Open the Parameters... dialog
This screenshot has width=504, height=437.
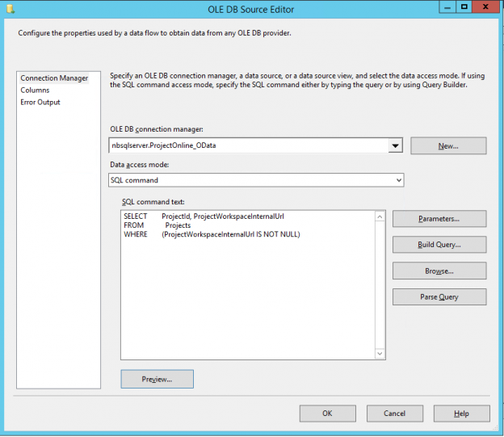439,219
